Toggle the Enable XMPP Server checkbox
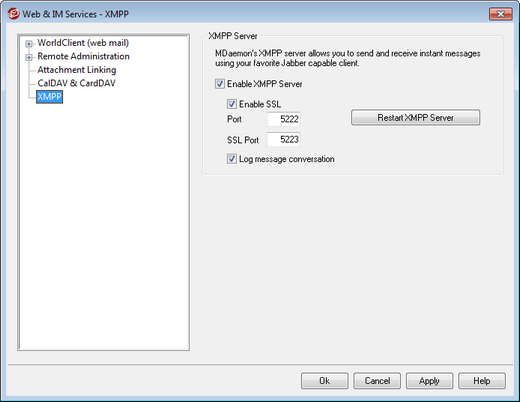Screen dimensions: 520x402 coord(220,84)
